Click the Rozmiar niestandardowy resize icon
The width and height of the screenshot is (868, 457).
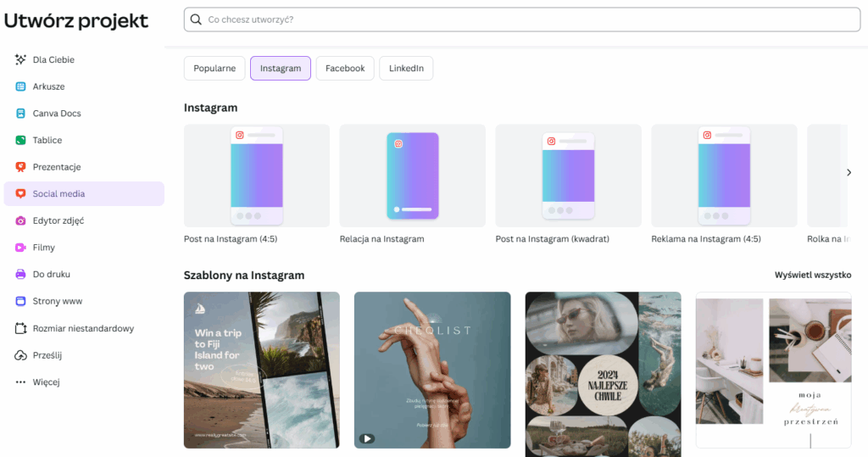(20, 328)
